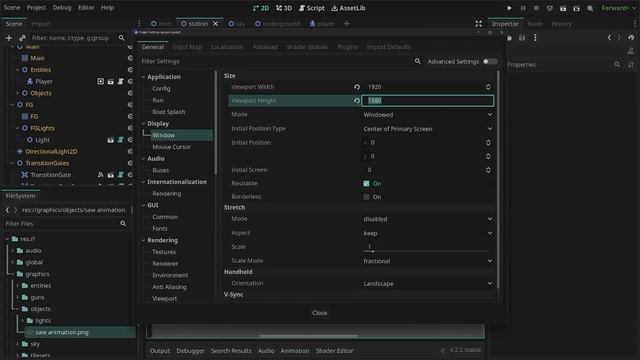Viewport: 640px width, 360px height.
Task: Open the Scene menu
Action: click(12, 7)
